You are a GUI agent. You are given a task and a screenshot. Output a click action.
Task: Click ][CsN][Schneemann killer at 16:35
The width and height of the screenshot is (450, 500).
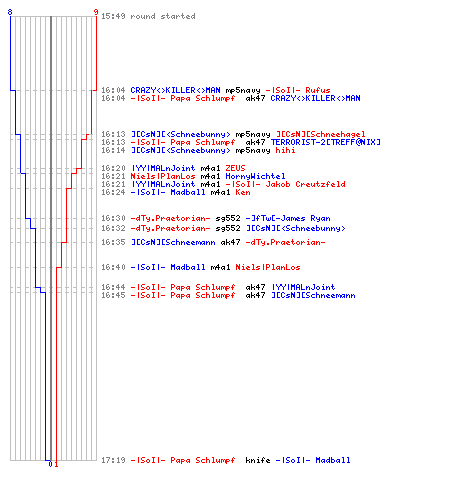(x=173, y=242)
